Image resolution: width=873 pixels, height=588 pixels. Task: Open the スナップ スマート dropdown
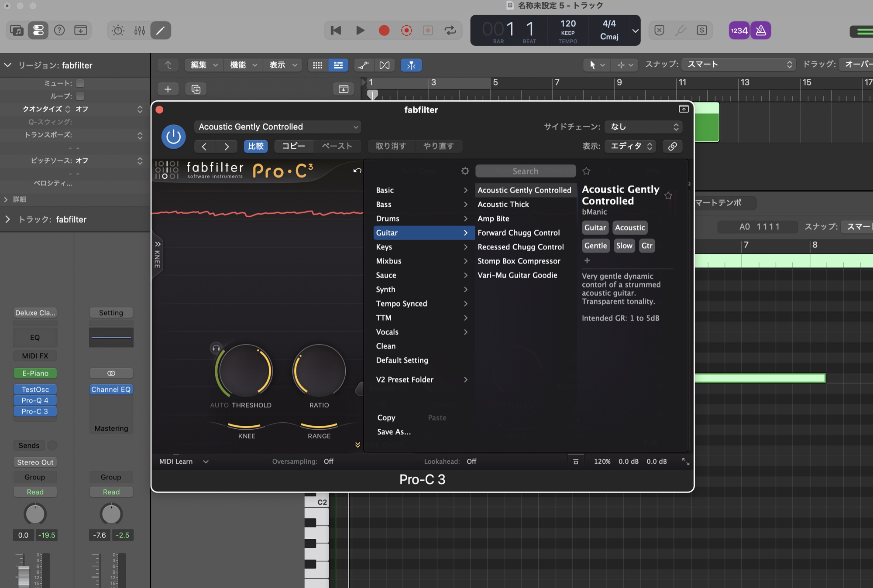[738, 65]
